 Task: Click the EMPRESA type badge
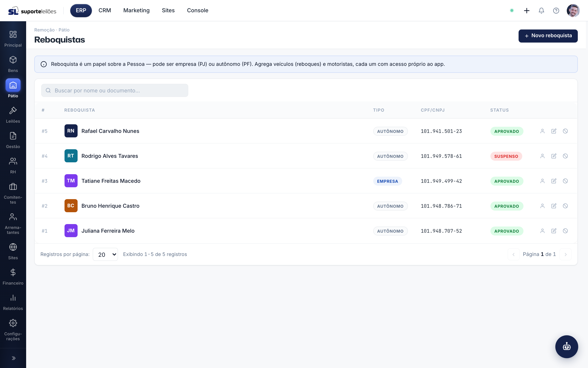[388, 181]
